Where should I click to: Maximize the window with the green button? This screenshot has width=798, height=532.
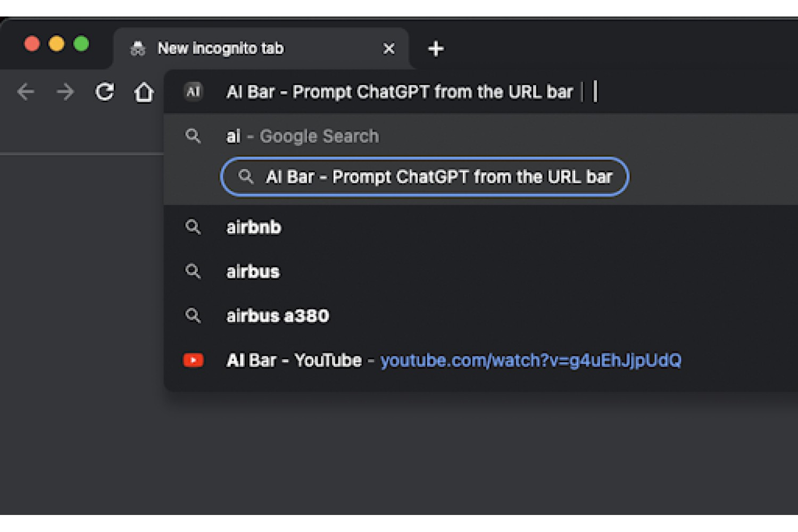(x=81, y=44)
